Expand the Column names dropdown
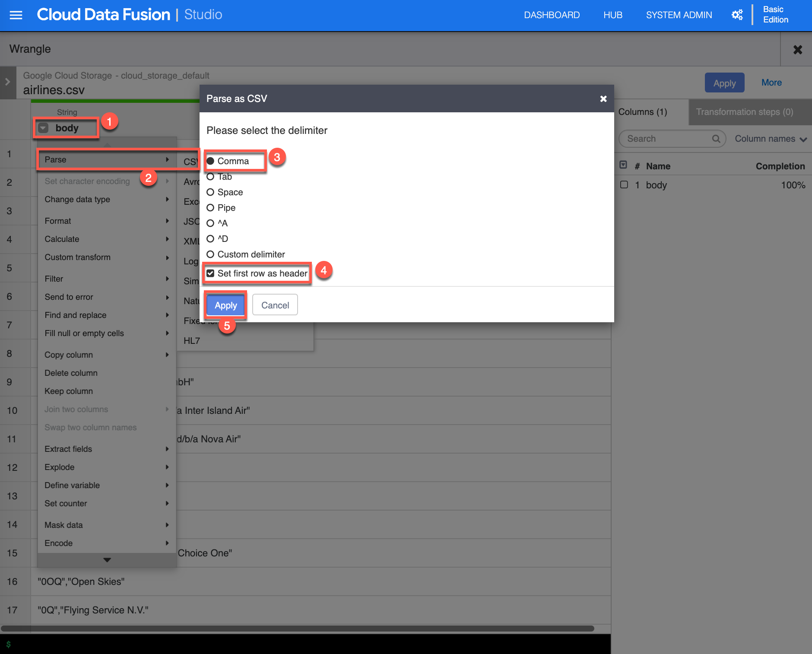The width and height of the screenshot is (812, 654). point(771,139)
